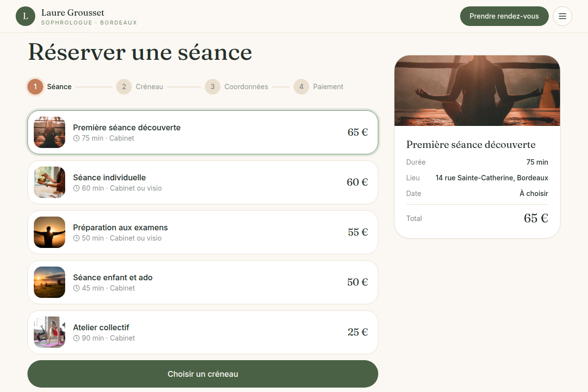Image resolution: width=588 pixels, height=392 pixels.
Task: Select the Atelier collectif option
Action: (203, 332)
